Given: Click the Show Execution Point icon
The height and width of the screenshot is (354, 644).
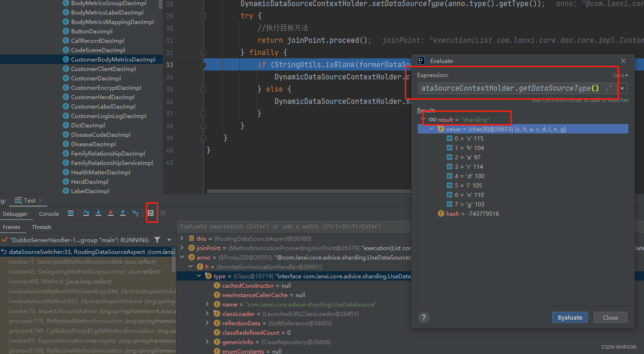Looking at the screenshot, I should tap(71, 213).
